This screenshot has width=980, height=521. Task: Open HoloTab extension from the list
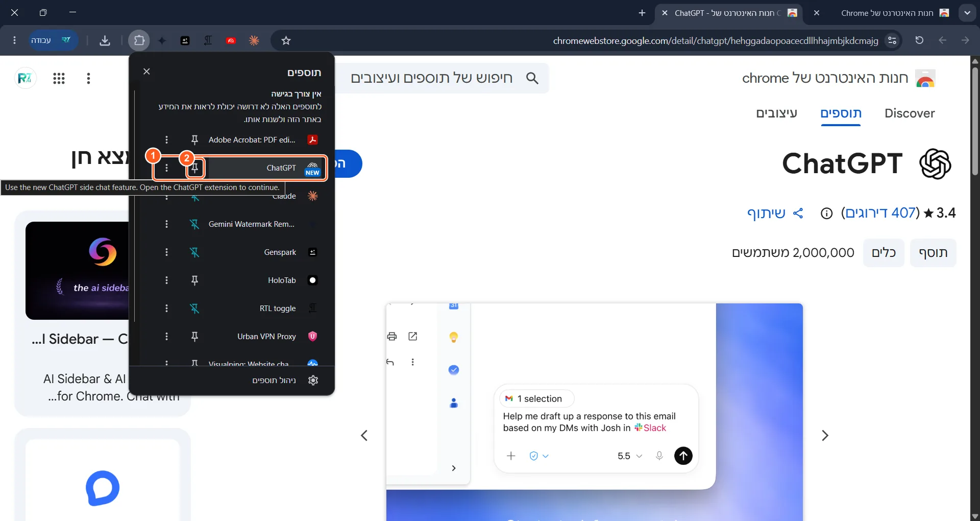264,280
